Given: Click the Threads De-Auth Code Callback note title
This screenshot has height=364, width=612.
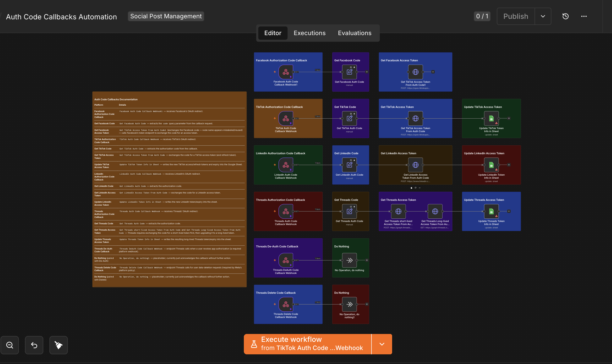Looking at the screenshot, I should click(277, 246).
